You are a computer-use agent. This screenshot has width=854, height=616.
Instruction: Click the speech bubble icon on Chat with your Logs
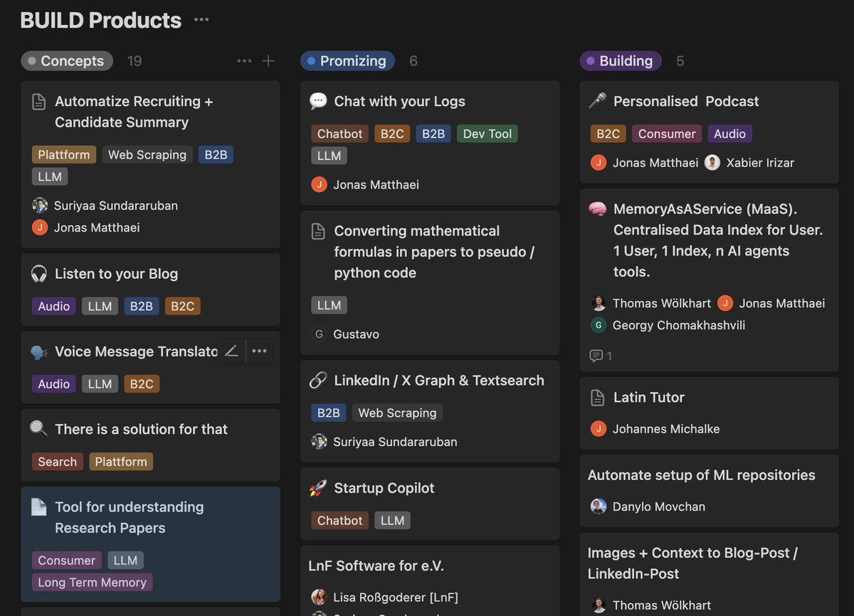click(318, 101)
